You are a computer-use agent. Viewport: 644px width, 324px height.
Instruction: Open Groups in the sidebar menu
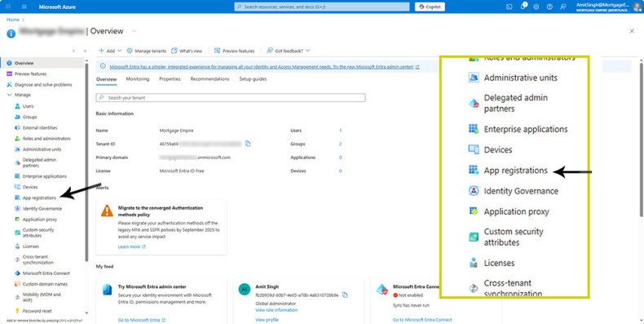29,117
